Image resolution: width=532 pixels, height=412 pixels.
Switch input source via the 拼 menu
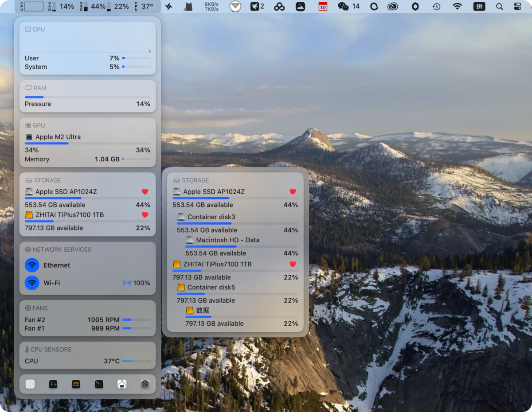[479, 7]
